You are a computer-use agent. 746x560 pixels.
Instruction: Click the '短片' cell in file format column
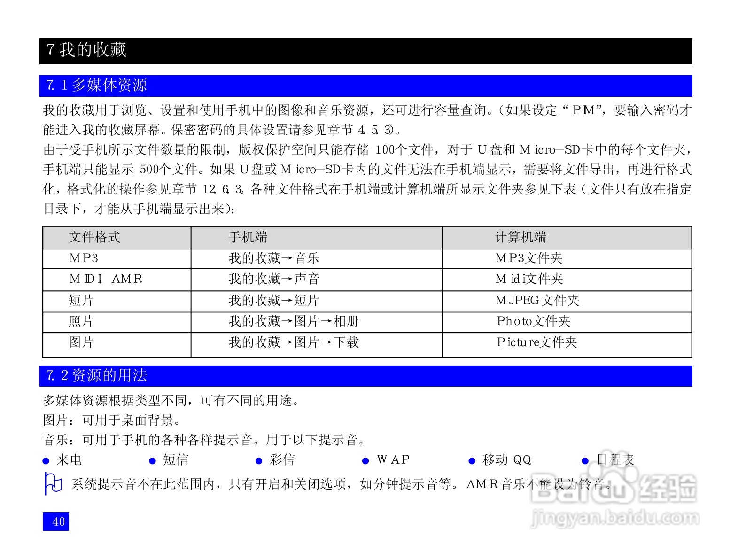[81, 300]
